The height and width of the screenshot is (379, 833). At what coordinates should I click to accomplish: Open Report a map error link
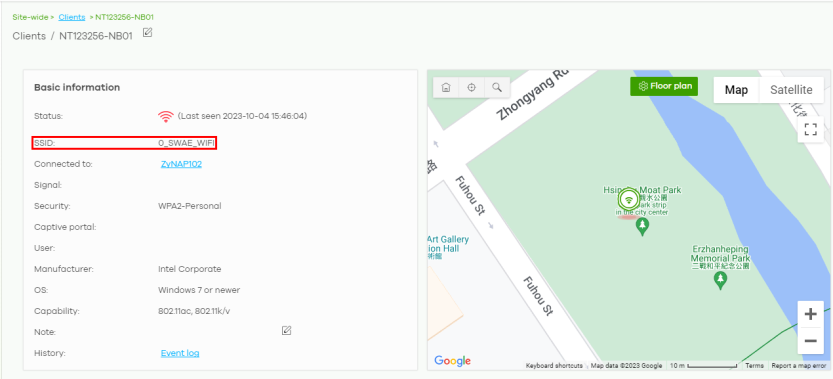(798, 366)
